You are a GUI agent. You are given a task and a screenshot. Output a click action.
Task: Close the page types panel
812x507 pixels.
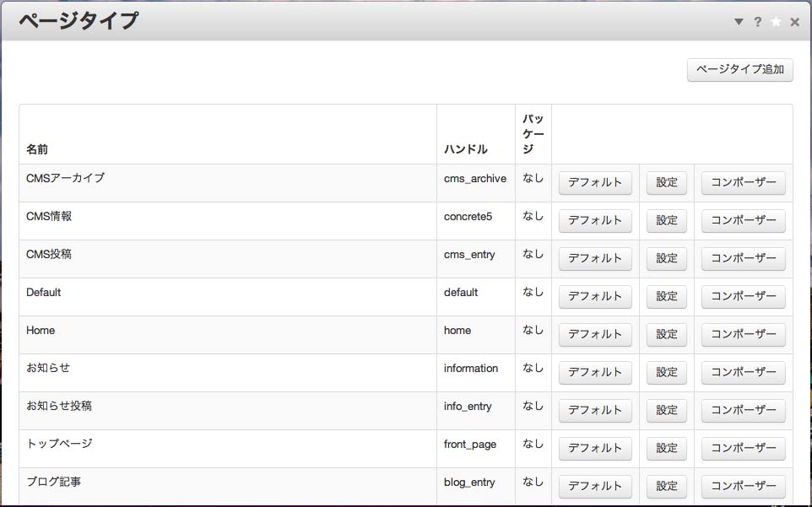(795, 22)
